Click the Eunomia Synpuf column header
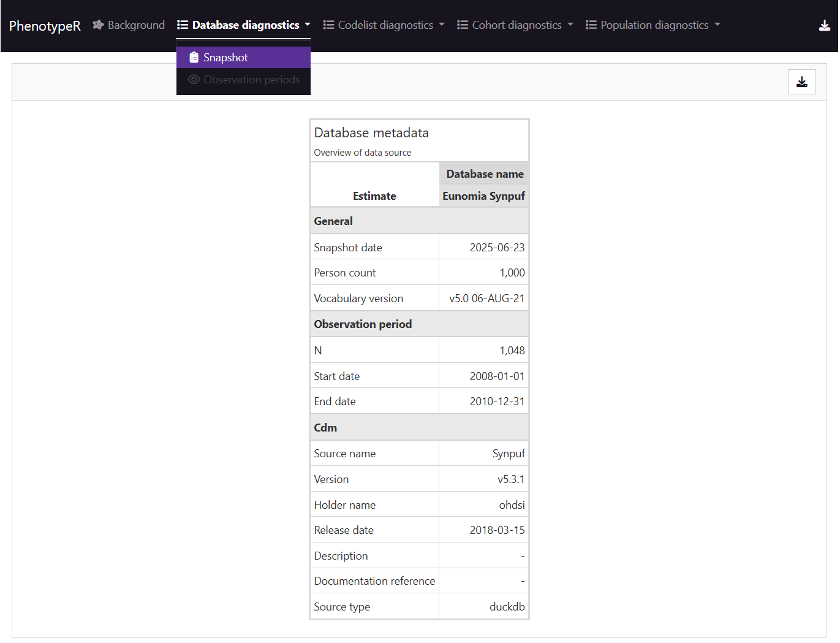840x643 pixels. pyautogui.click(x=483, y=196)
